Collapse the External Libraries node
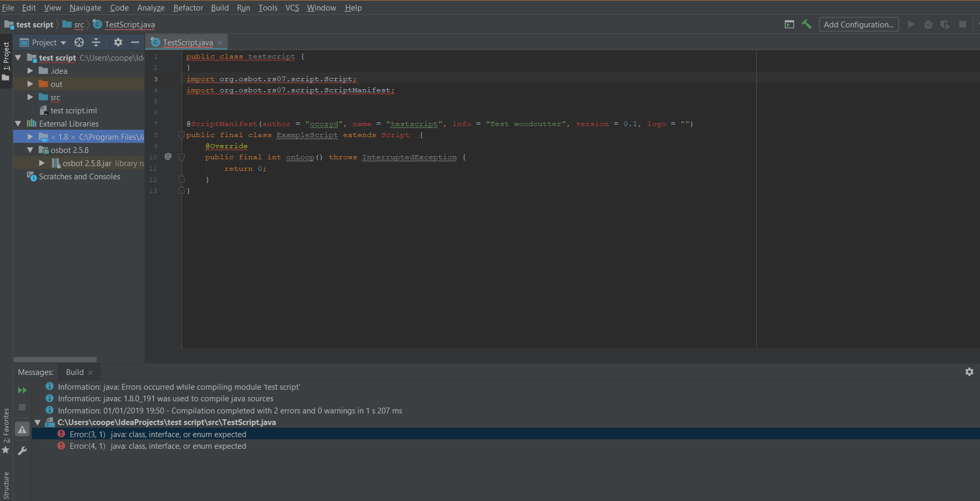Image resolution: width=980 pixels, height=501 pixels. tap(18, 124)
